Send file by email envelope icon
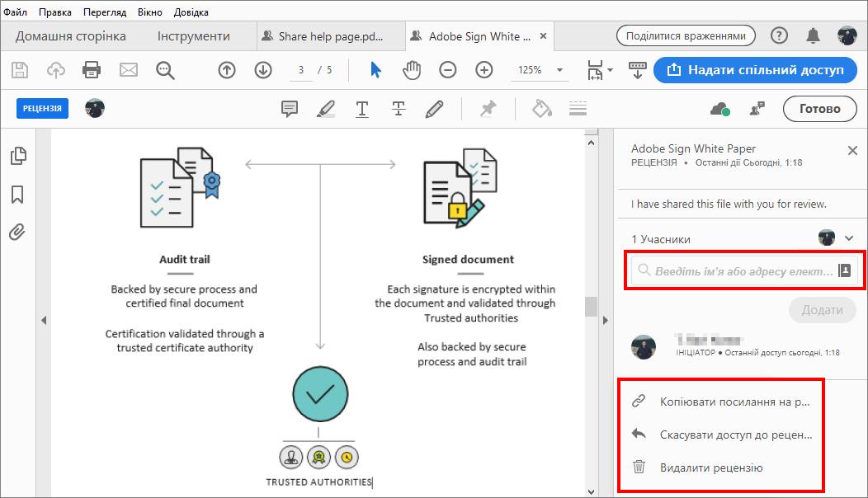Screen dimensions: 868x498 [129, 70]
